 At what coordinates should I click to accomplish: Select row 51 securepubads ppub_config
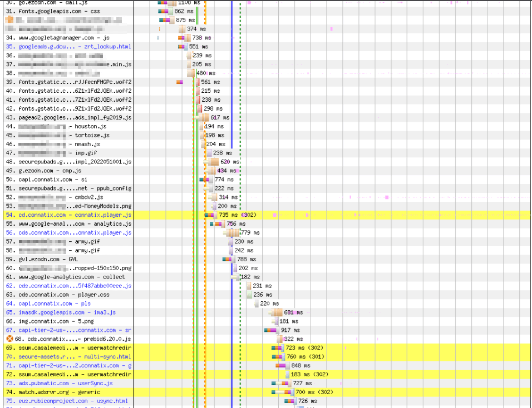click(x=68, y=188)
